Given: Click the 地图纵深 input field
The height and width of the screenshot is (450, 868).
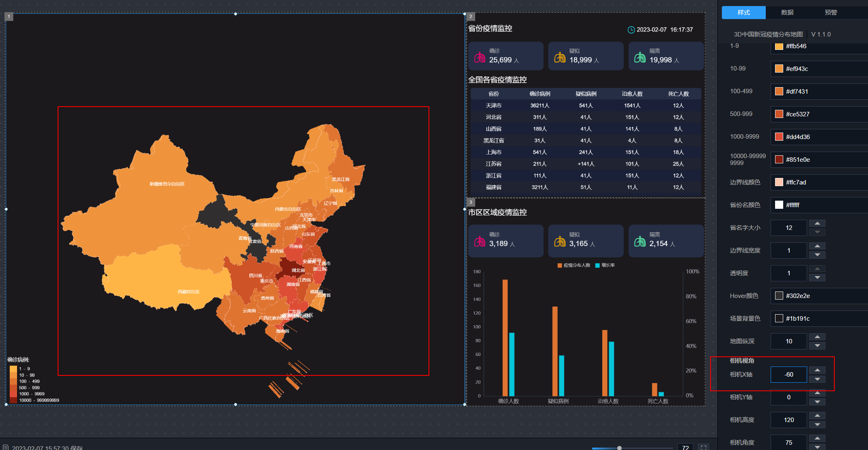Looking at the screenshot, I should click(789, 341).
